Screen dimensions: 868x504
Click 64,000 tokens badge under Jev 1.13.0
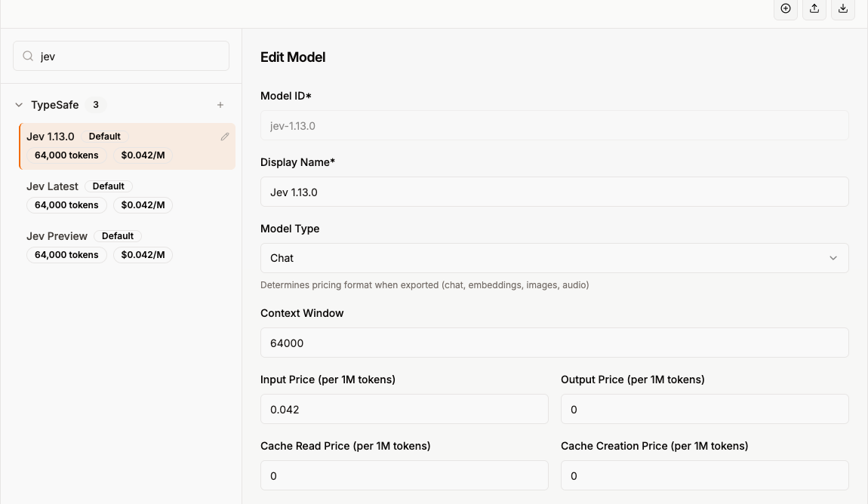coord(66,155)
